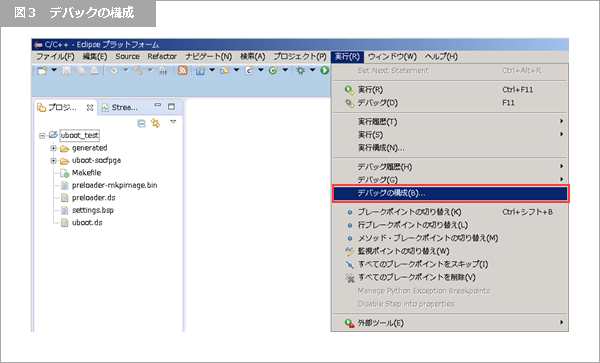Select preloader.ds file
The width and height of the screenshot is (600, 363).
tap(94, 198)
